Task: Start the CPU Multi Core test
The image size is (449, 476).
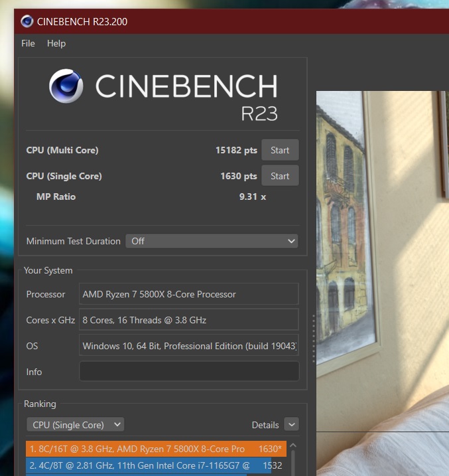Action: coord(280,150)
